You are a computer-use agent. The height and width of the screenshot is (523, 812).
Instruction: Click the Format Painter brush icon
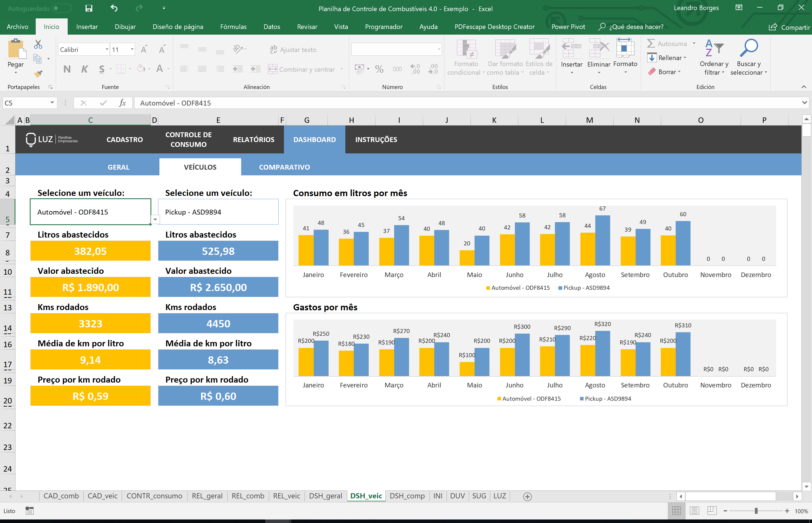coord(38,73)
